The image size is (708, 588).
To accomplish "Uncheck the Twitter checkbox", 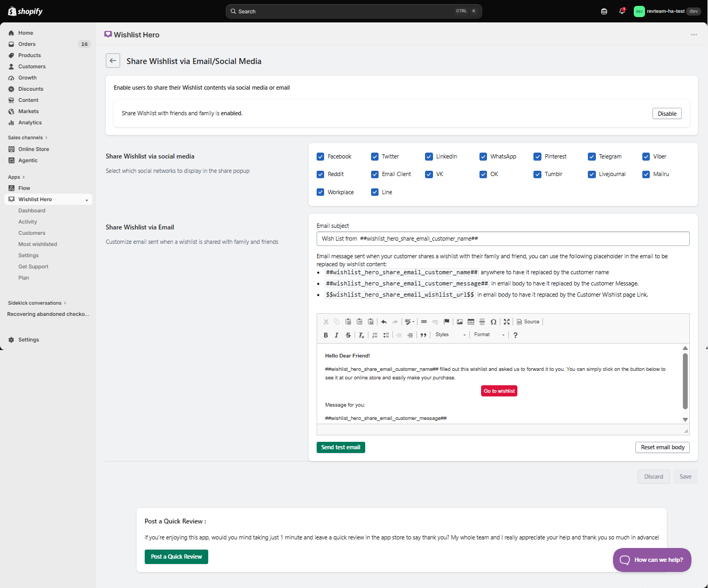I will (375, 156).
